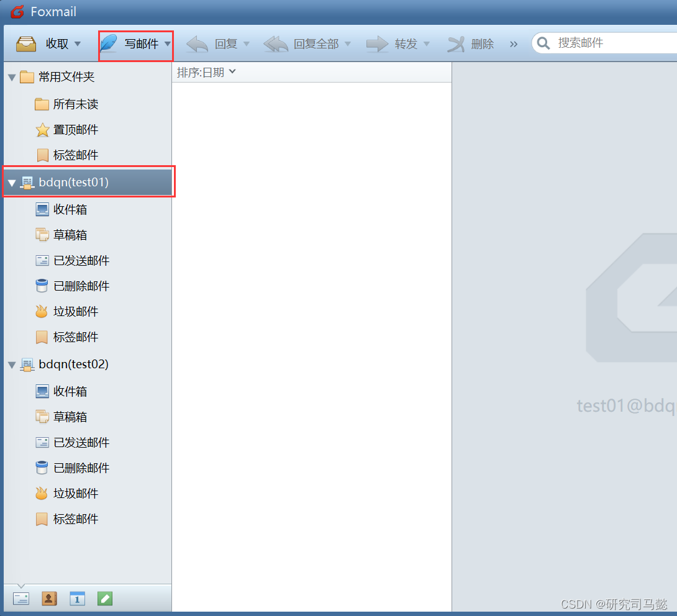The width and height of the screenshot is (677, 616).
Task: Open the 写邮件 dropdown arrow
Action: point(168,45)
